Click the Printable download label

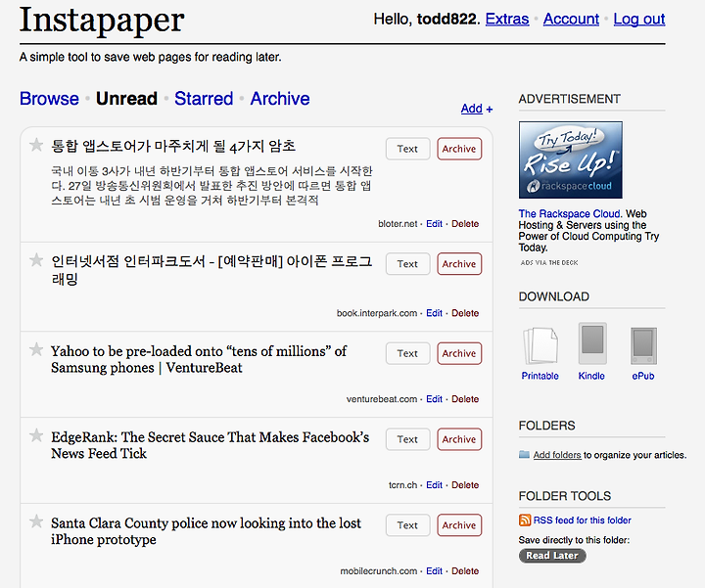tap(540, 376)
